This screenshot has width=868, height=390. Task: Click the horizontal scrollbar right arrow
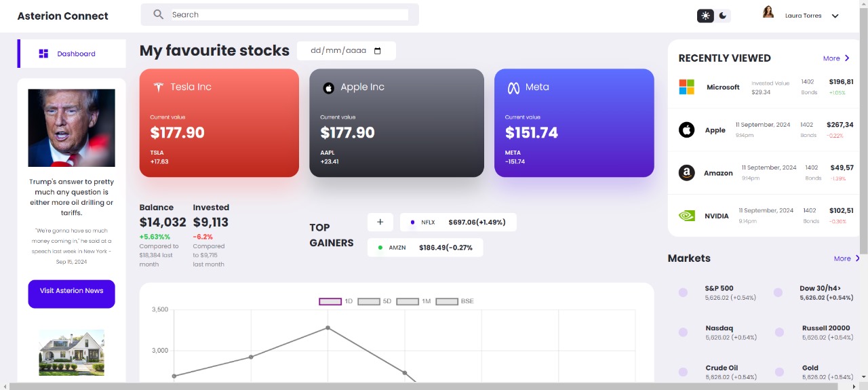854,386
